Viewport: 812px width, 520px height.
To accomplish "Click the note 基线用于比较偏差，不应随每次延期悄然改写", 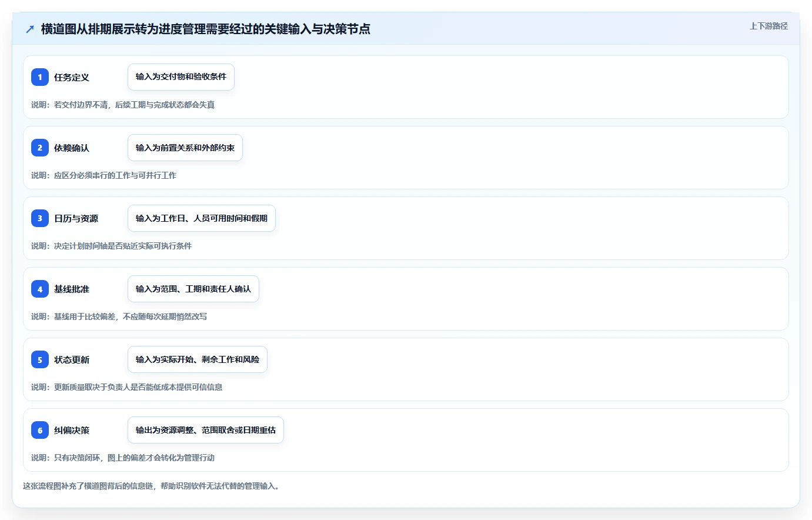I will [x=131, y=316].
